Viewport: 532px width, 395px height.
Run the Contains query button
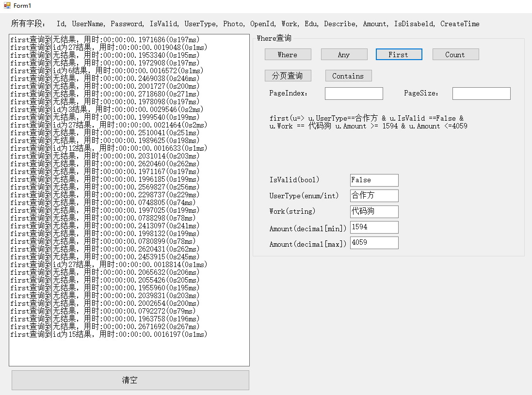coord(348,76)
